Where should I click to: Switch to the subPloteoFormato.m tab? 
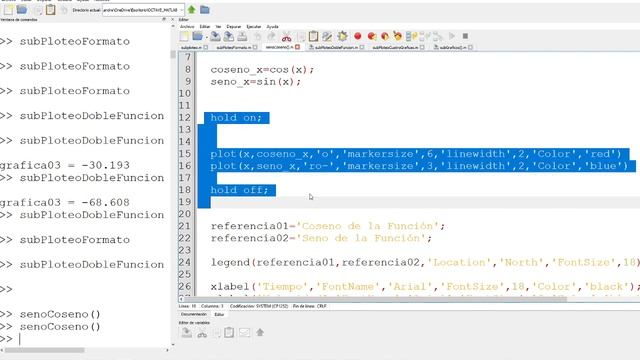click(x=233, y=47)
